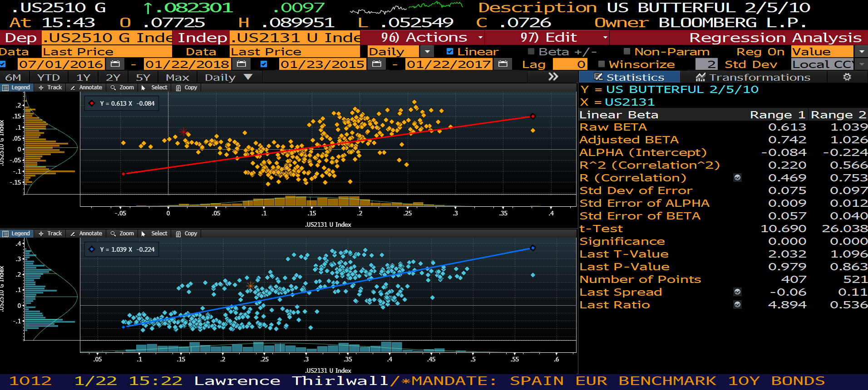Image resolution: width=868 pixels, height=390 pixels.
Task: Click red marker in upper regression legend
Action: 92,103
